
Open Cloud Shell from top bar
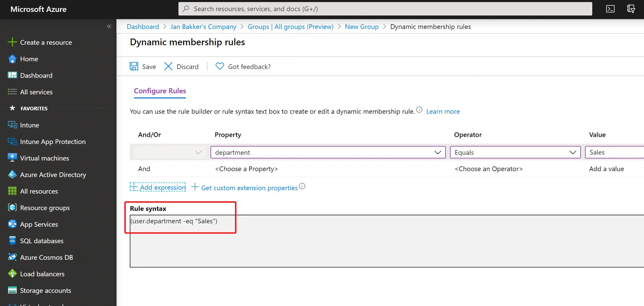pos(610,9)
